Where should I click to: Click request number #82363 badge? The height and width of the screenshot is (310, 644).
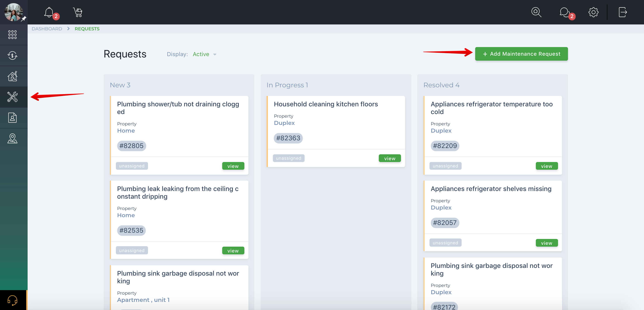click(288, 138)
